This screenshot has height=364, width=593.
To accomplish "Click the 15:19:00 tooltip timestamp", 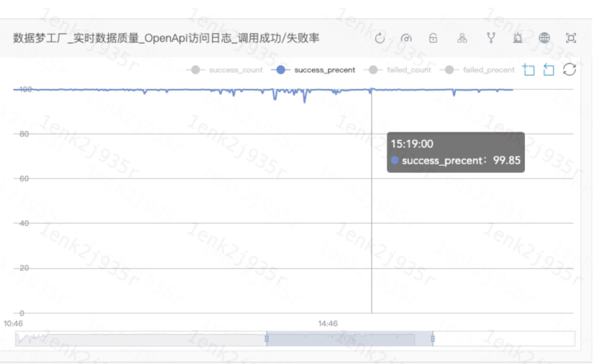I will (412, 144).
